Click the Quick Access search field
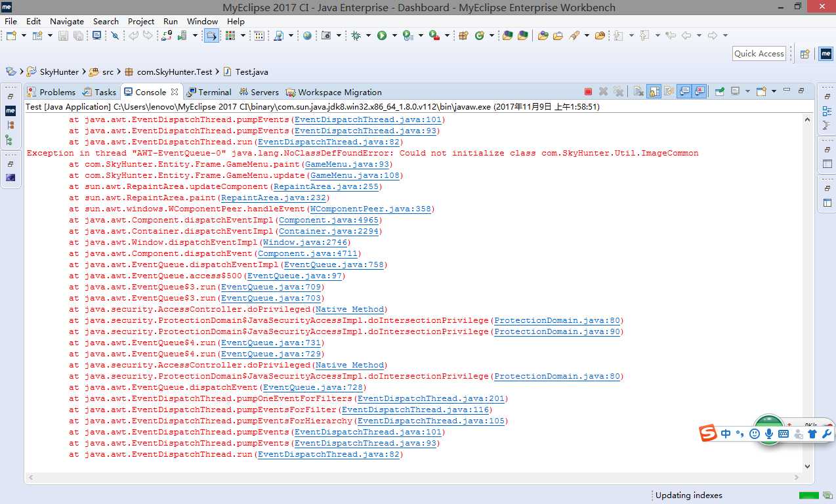This screenshot has height=504, width=836. click(x=759, y=54)
